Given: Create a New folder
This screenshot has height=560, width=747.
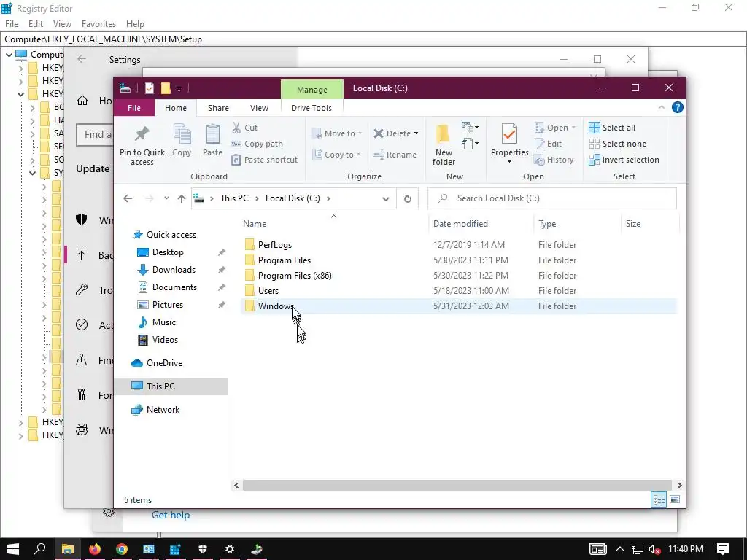Looking at the screenshot, I should pyautogui.click(x=444, y=145).
